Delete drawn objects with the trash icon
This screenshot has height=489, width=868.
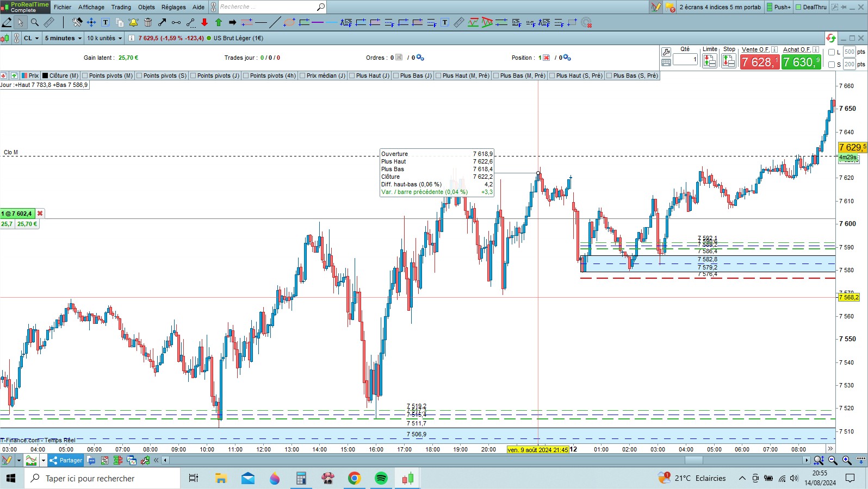[x=148, y=22]
